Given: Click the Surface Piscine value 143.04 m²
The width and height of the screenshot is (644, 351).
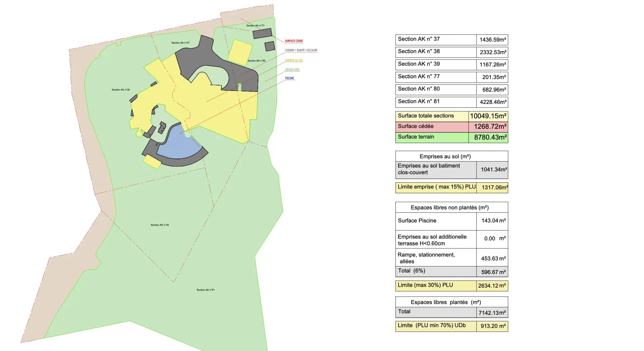Looking at the screenshot, I should pos(493,221).
